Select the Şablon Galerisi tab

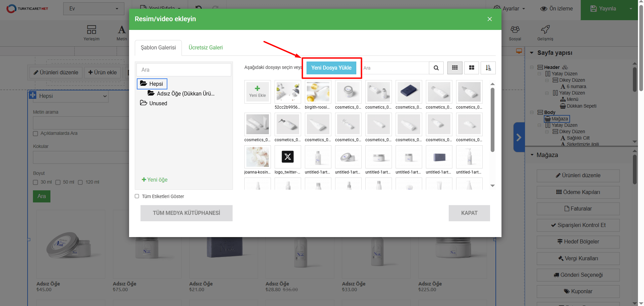pyautogui.click(x=158, y=48)
